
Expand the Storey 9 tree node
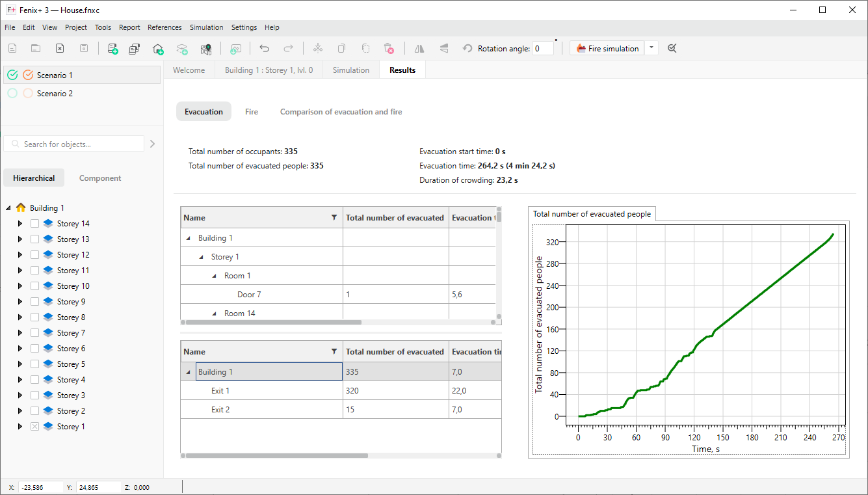(19, 301)
